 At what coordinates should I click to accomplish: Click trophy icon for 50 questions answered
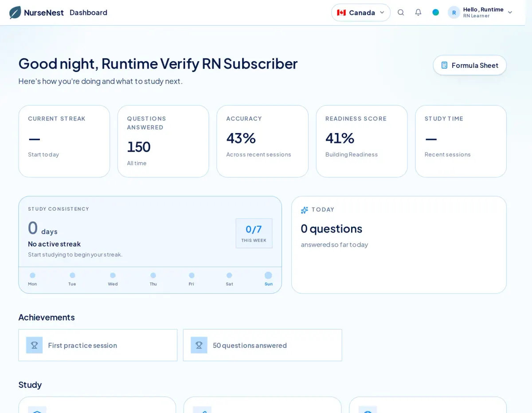coord(199,345)
